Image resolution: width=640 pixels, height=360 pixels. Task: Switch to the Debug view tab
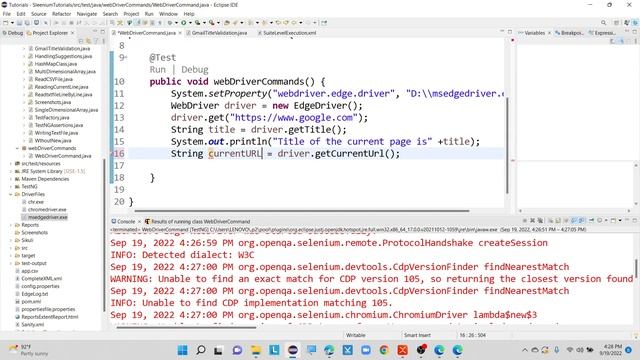(13, 33)
